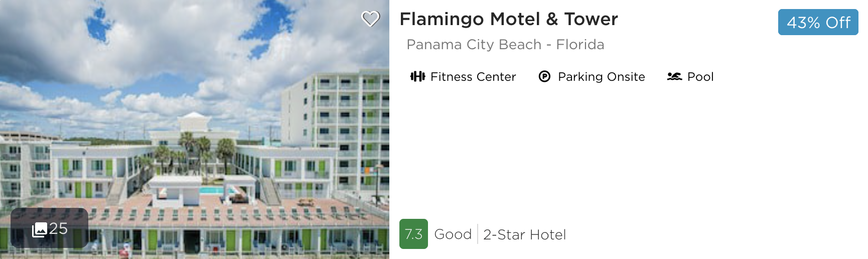Click the Panama City Beach - Florida location

click(505, 45)
